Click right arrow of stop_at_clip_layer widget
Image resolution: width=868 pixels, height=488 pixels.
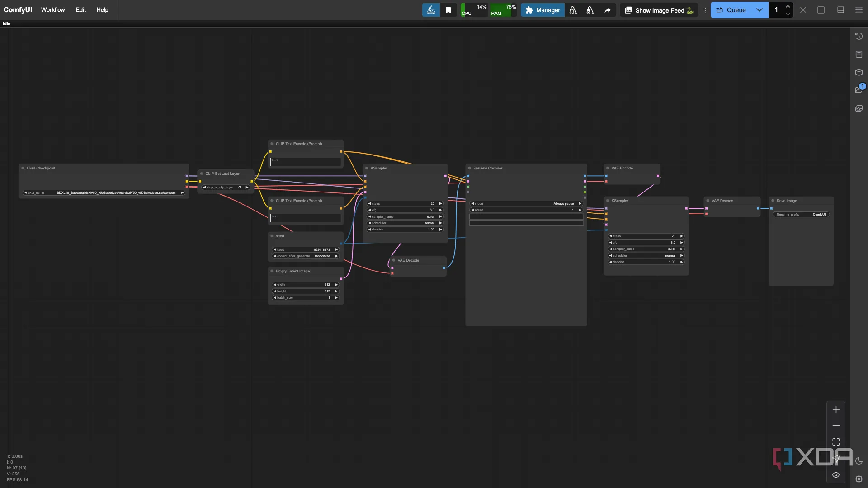pos(247,188)
